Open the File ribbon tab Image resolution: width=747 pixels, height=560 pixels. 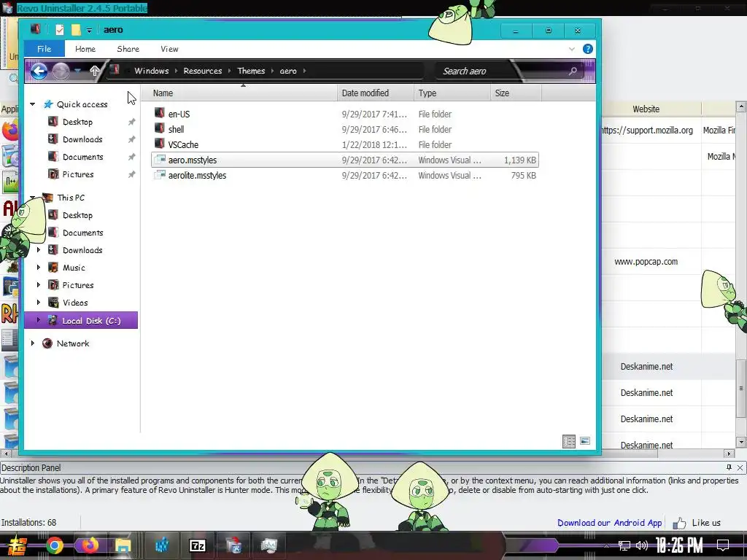pos(44,49)
